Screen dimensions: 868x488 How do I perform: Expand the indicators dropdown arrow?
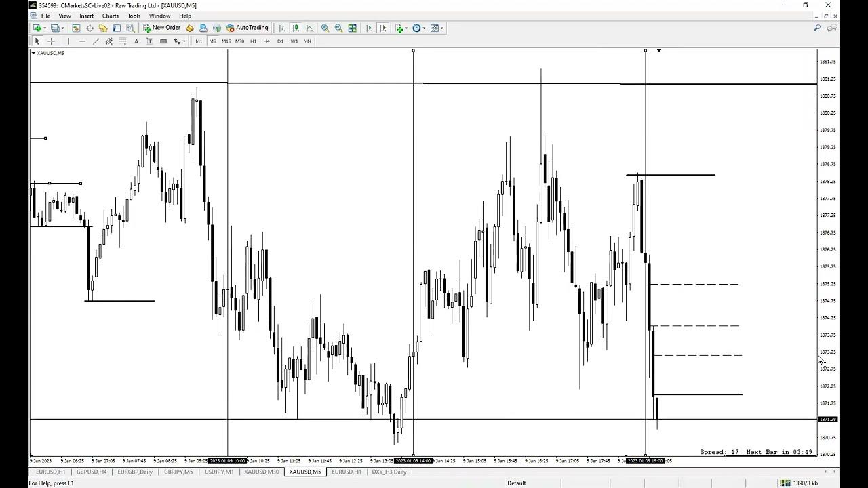(x=406, y=28)
